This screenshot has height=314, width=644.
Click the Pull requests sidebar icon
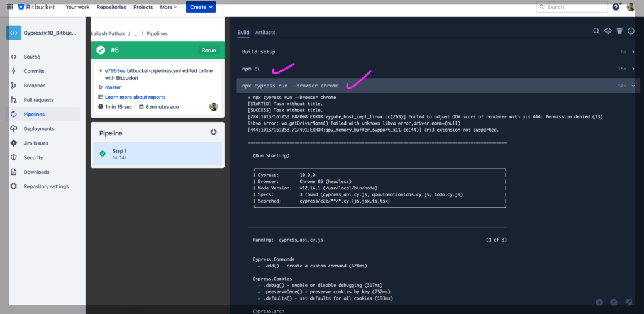coord(14,100)
